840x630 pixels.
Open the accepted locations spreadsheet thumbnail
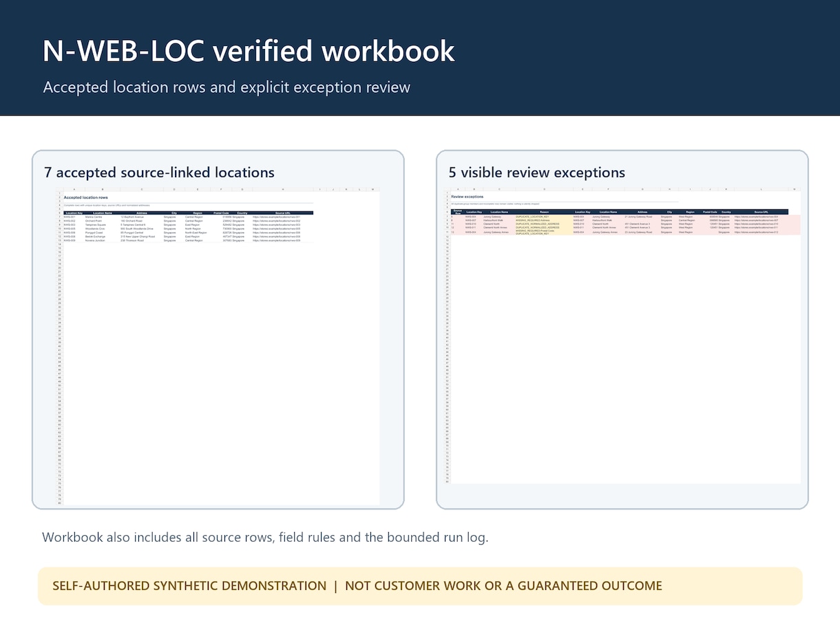(x=218, y=347)
